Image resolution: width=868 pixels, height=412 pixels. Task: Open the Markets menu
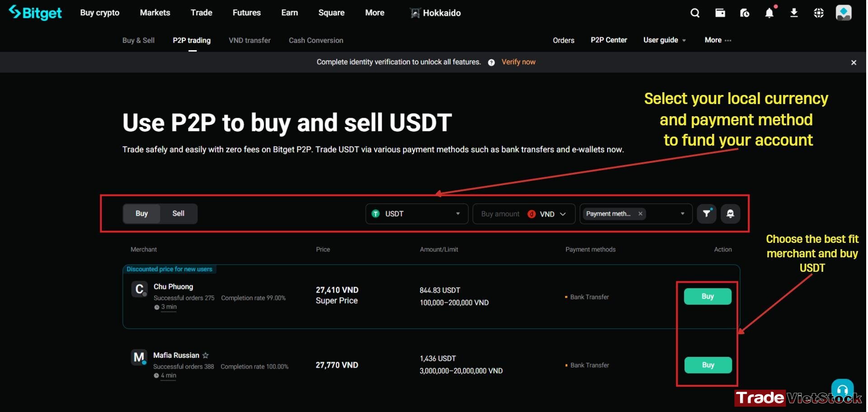(x=155, y=13)
